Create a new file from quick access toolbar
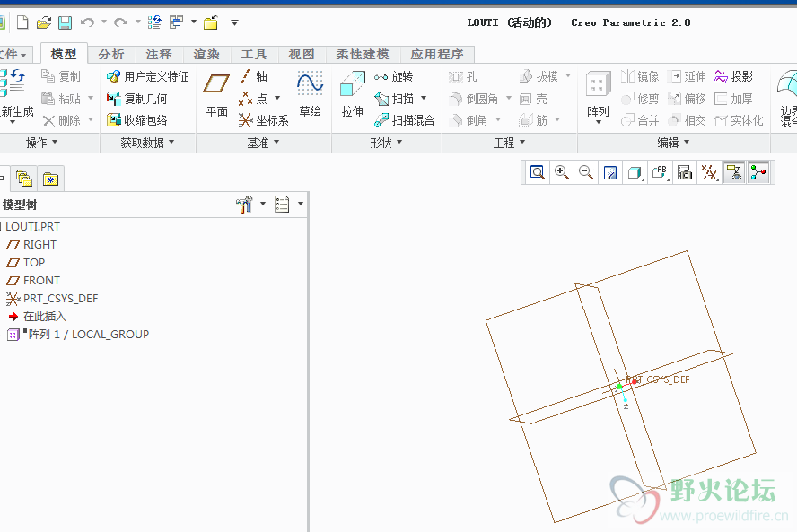Image resolution: width=797 pixels, height=532 pixels. point(22,22)
